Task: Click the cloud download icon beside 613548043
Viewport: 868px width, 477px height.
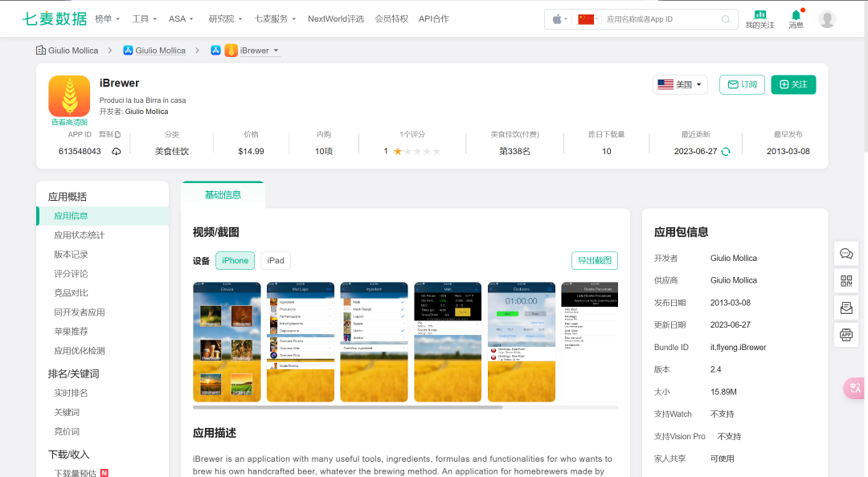Action: pos(117,151)
